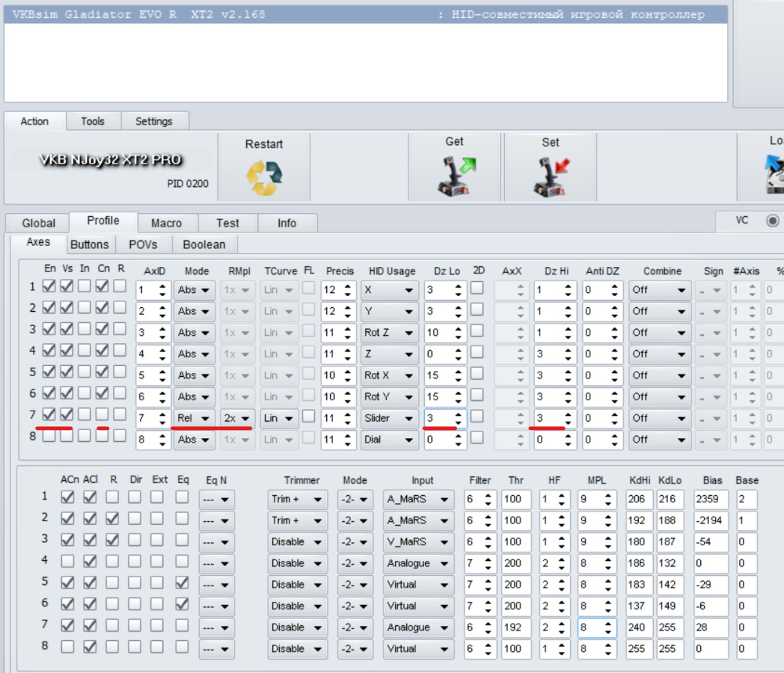Screen dimensions: 784x673
Task: Toggle the VC radio button
Action: 773,221
